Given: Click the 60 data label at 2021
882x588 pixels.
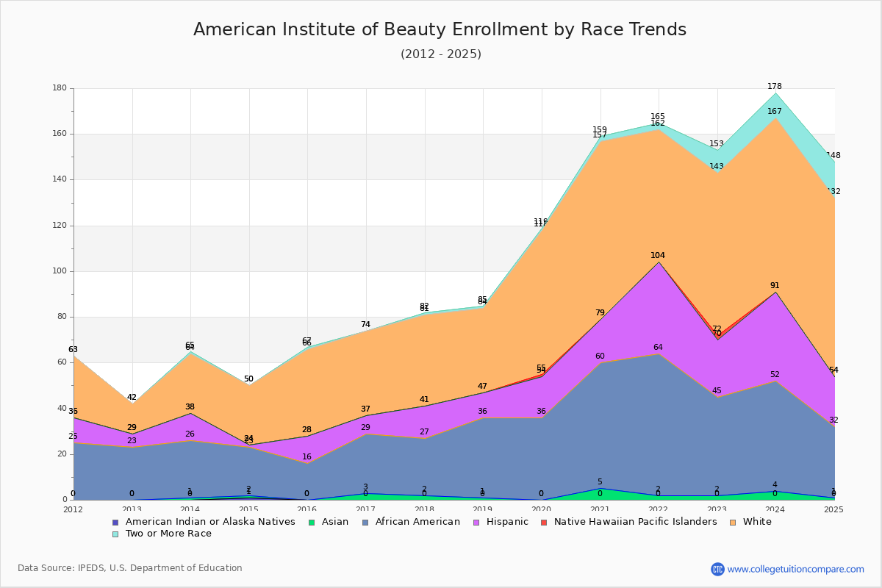Looking at the screenshot, I should coord(600,356).
